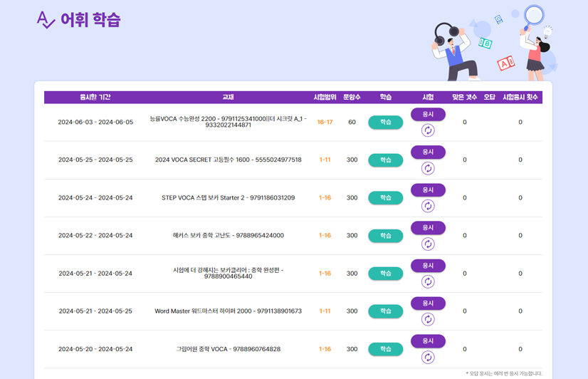Start 학습 for STEP VOCA Starter 2
588x379 pixels.
(x=385, y=198)
